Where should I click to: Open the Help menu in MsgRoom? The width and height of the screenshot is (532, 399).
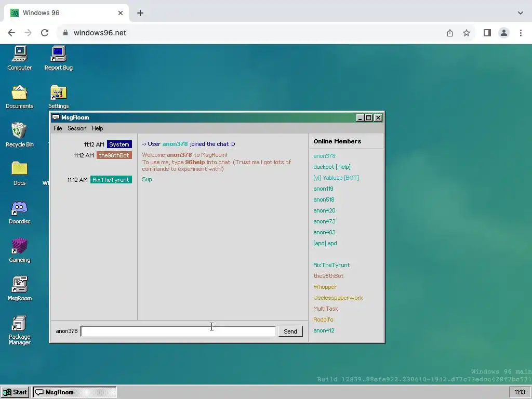(x=97, y=128)
